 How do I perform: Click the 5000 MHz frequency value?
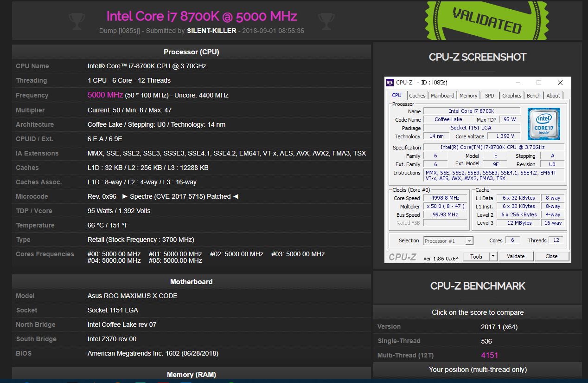click(x=105, y=95)
